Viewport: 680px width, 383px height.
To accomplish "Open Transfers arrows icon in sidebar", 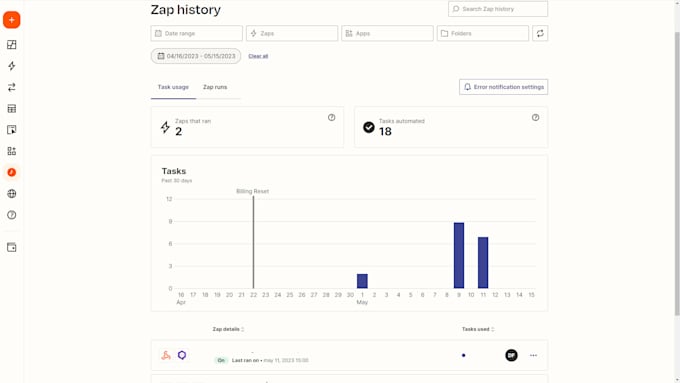I will coord(12,87).
